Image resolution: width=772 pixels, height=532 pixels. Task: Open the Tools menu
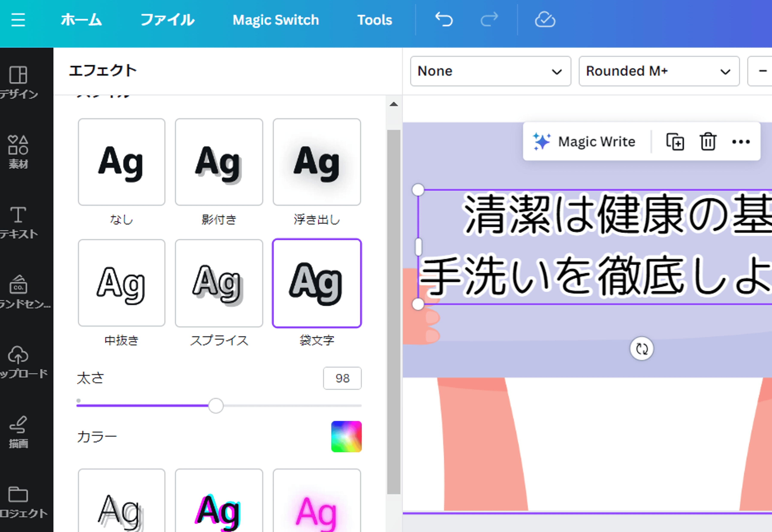click(x=374, y=20)
